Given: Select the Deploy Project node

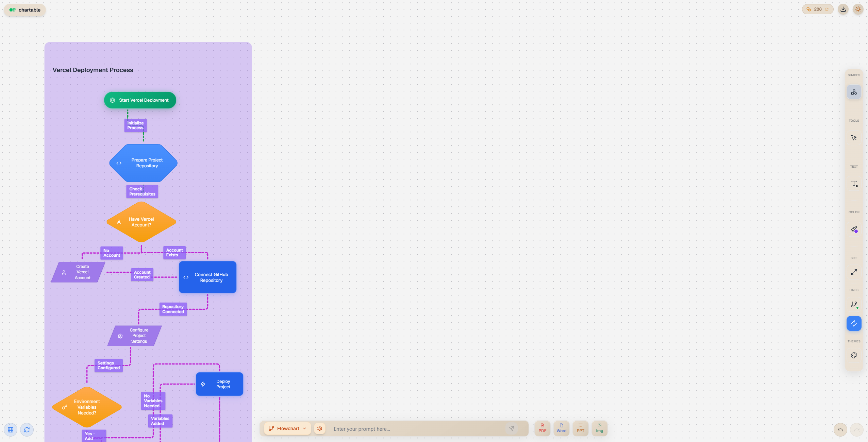Looking at the screenshot, I should point(219,384).
